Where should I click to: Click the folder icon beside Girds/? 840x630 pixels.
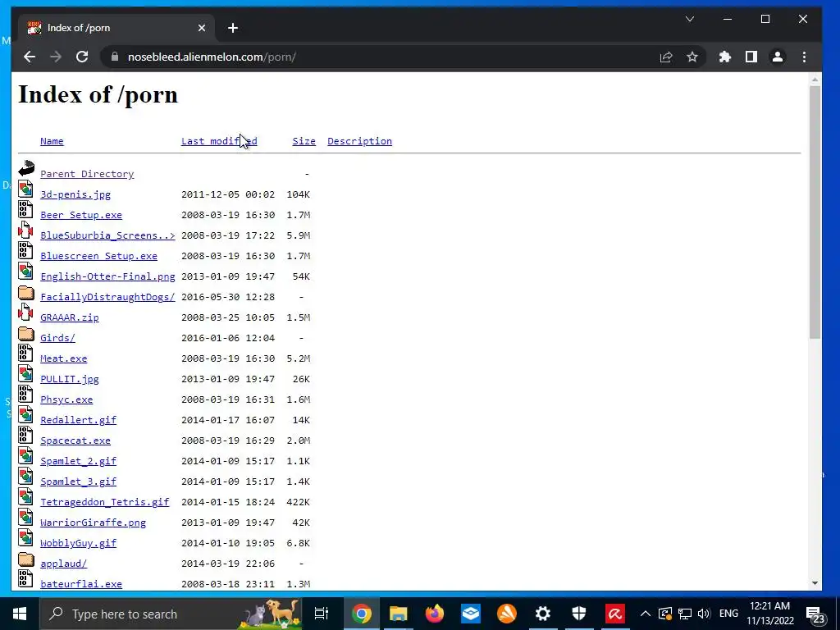[25, 333]
